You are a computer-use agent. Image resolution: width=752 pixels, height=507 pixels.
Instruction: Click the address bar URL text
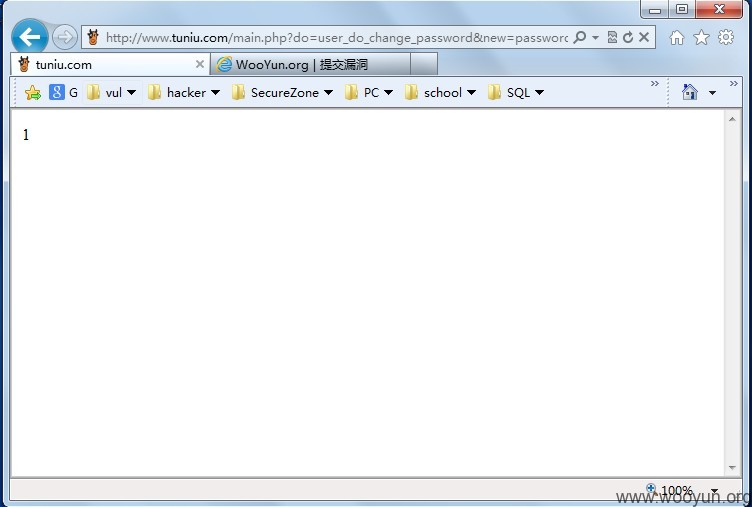pos(337,37)
